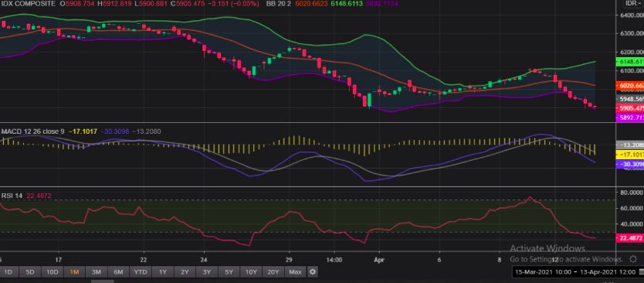Select the 1M time range
Viewport: 644px width, 283px height.
pyautogui.click(x=74, y=272)
